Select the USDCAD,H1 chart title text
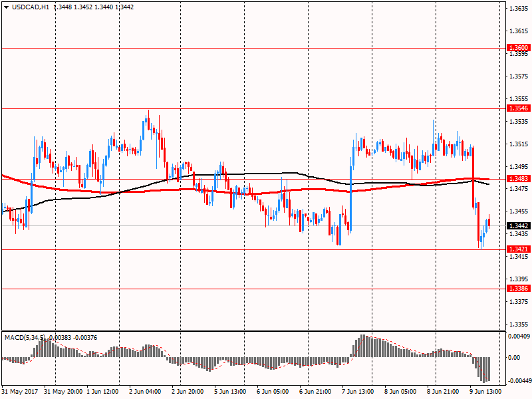Image resolution: width=532 pixels, height=399 pixels. tap(31, 7)
